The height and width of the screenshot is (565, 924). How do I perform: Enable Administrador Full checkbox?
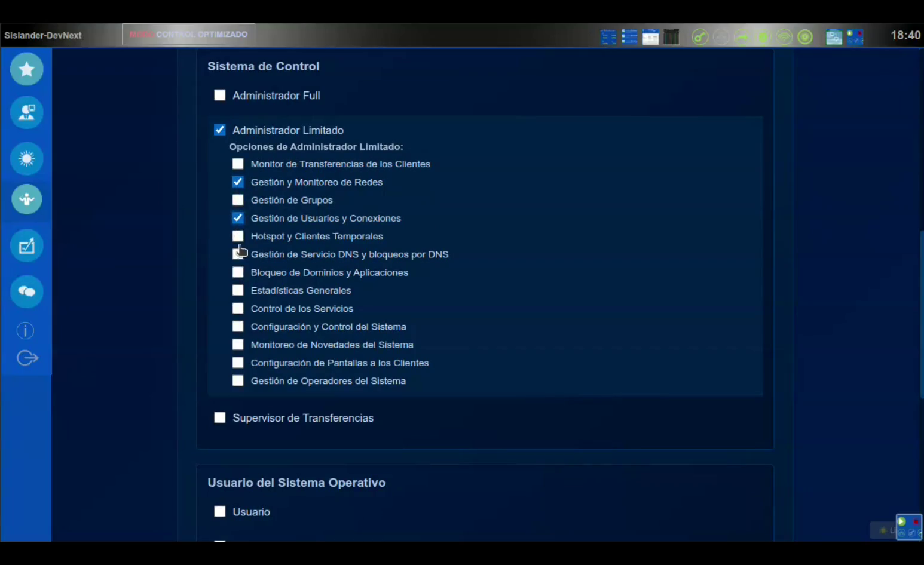pyautogui.click(x=220, y=96)
